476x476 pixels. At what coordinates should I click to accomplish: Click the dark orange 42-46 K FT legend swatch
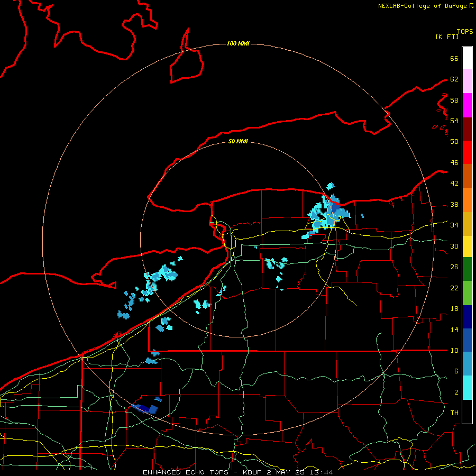click(467, 176)
